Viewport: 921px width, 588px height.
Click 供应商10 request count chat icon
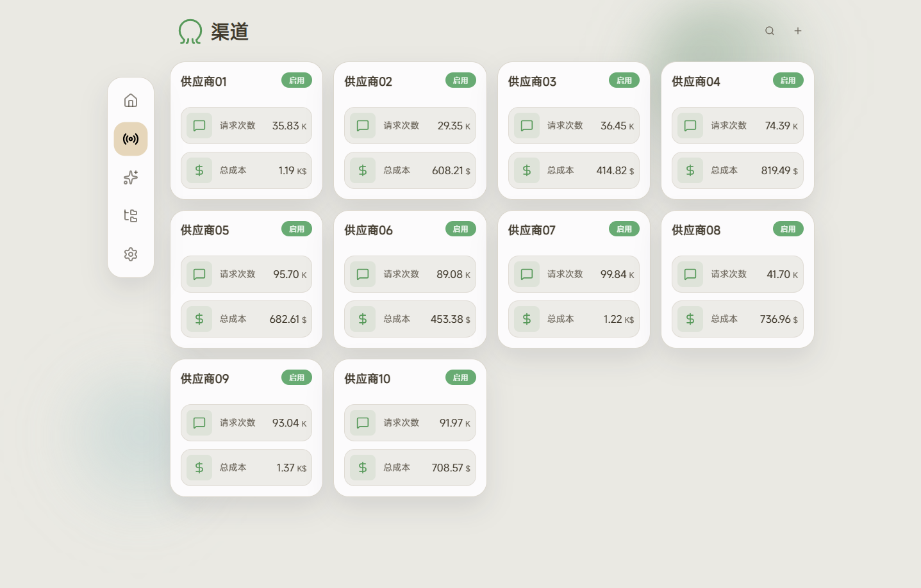click(363, 423)
